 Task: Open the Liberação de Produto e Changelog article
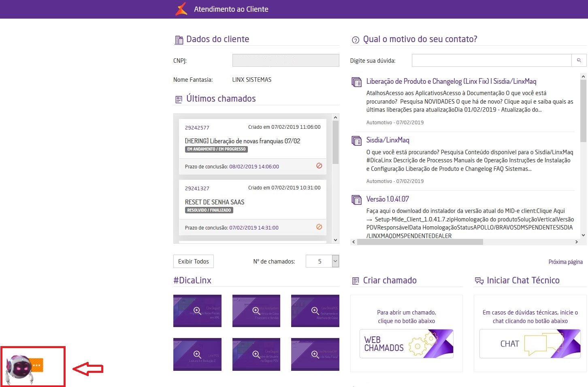pos(451,81)
